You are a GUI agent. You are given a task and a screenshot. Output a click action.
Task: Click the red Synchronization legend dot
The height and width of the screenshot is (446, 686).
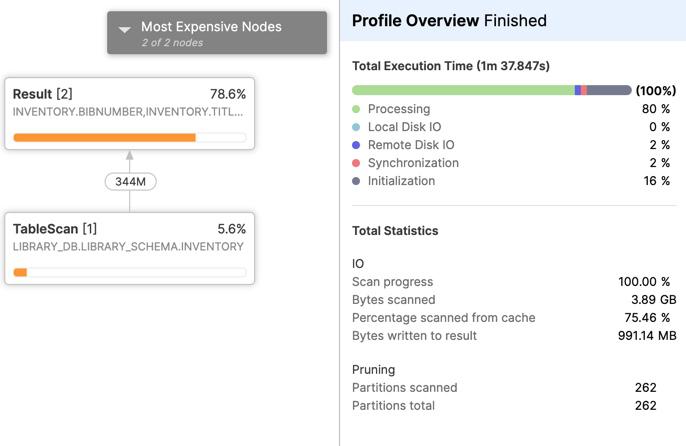coord(357,163)
